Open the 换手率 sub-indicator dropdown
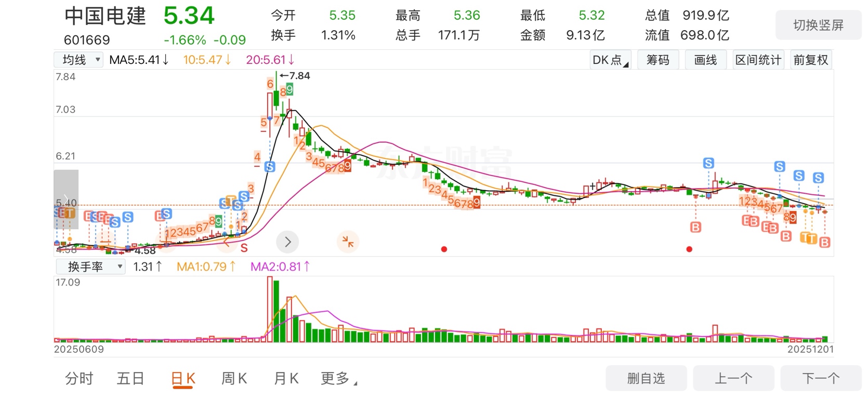868x399 pixels. click(90, 267)
